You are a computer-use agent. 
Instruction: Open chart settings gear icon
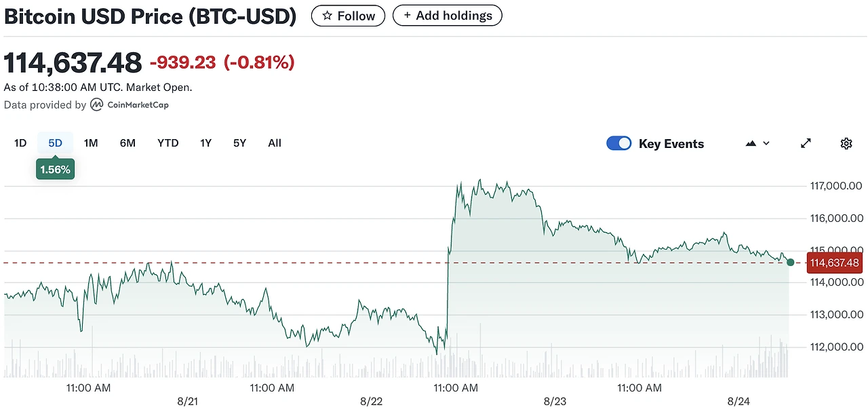pyautogui.click(x=846, y=143)
